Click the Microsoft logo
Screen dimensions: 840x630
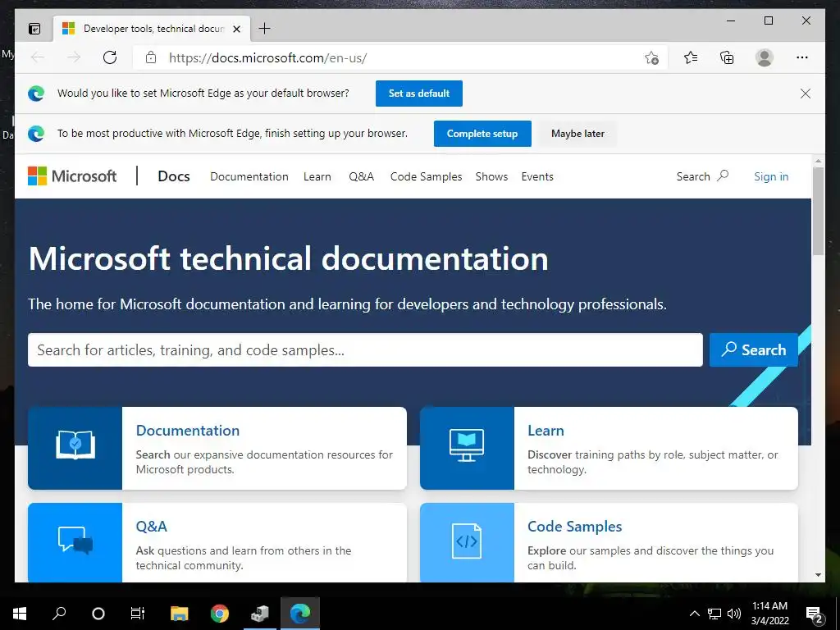point(72,176)
